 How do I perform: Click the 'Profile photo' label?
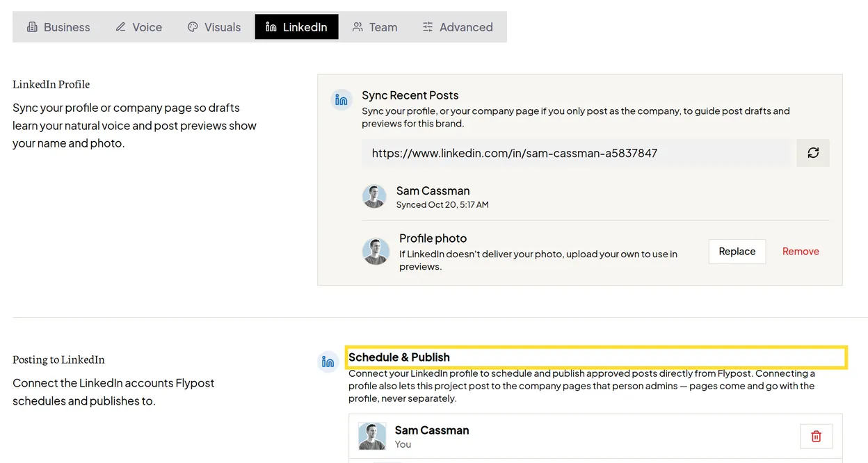click(433, 238)
